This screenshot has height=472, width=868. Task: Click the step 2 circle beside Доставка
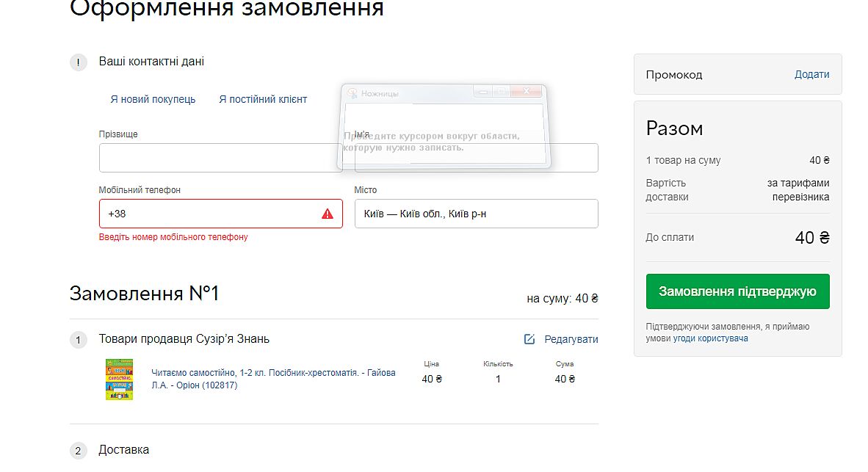point(79,451)
